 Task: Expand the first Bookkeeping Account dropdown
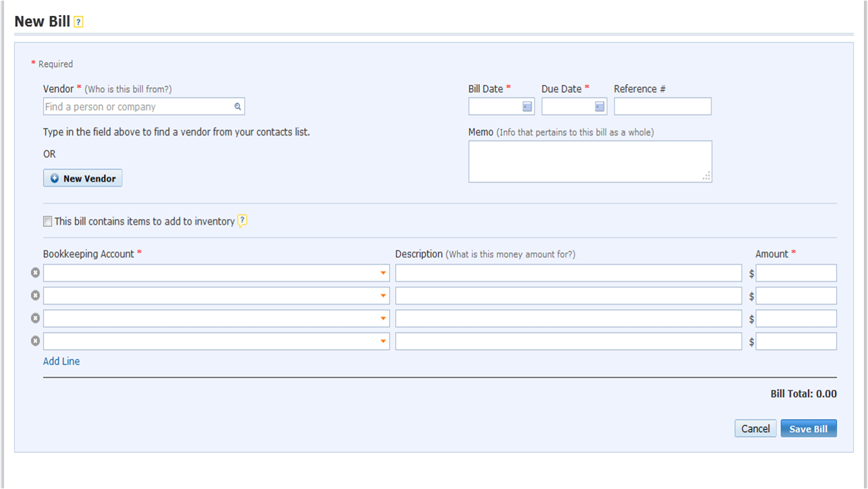pyautogui.click(x=383, y=273)
